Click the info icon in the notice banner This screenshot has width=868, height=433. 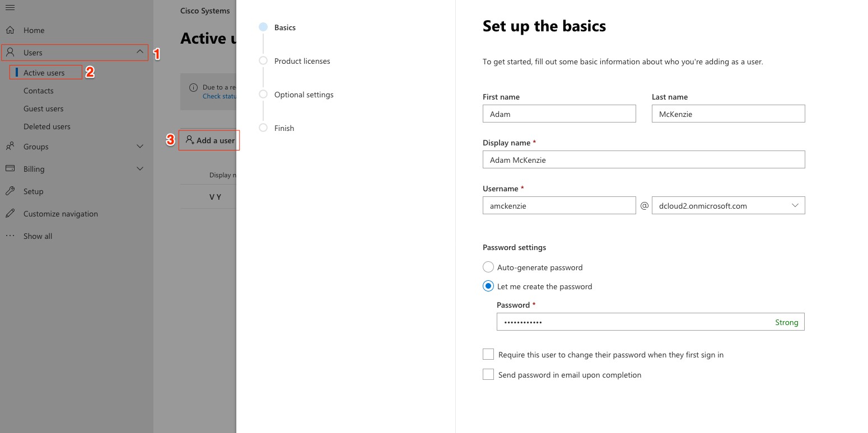click(193, 87)
